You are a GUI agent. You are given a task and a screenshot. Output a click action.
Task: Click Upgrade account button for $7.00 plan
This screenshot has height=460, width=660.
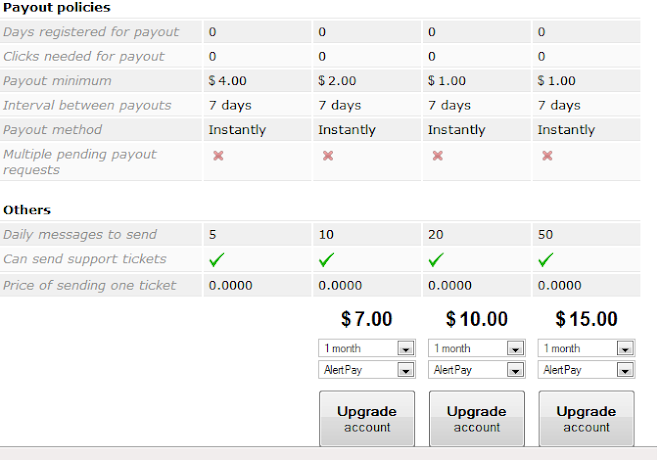367,418
